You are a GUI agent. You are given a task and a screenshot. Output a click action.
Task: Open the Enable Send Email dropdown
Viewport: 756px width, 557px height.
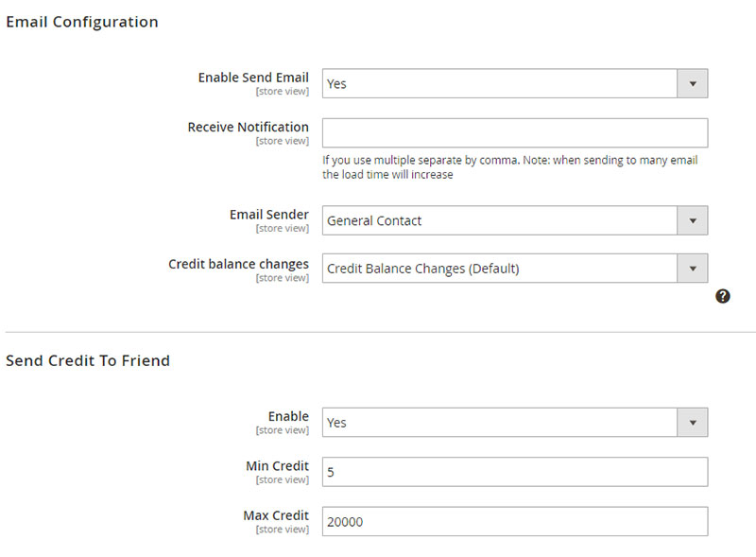515,83
